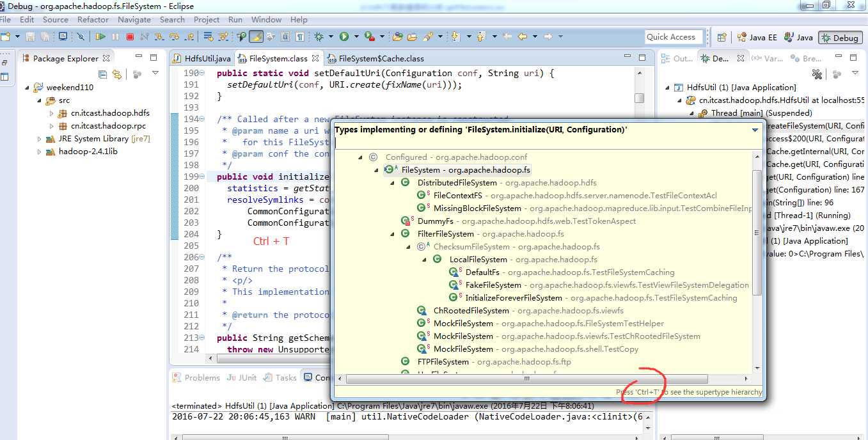Open dropdown next to Debug launch icon
The height and width of the screenshot is (440, 868).
tap(330, 37)
